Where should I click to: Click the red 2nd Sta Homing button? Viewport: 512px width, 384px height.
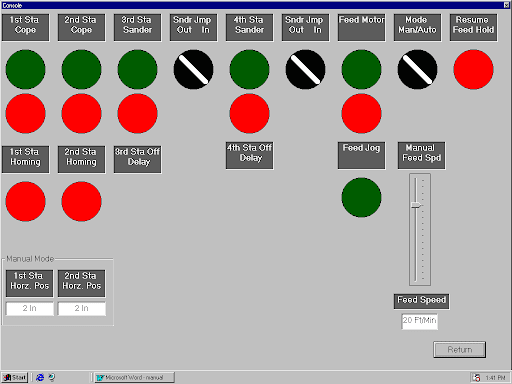tap(81, 201)
